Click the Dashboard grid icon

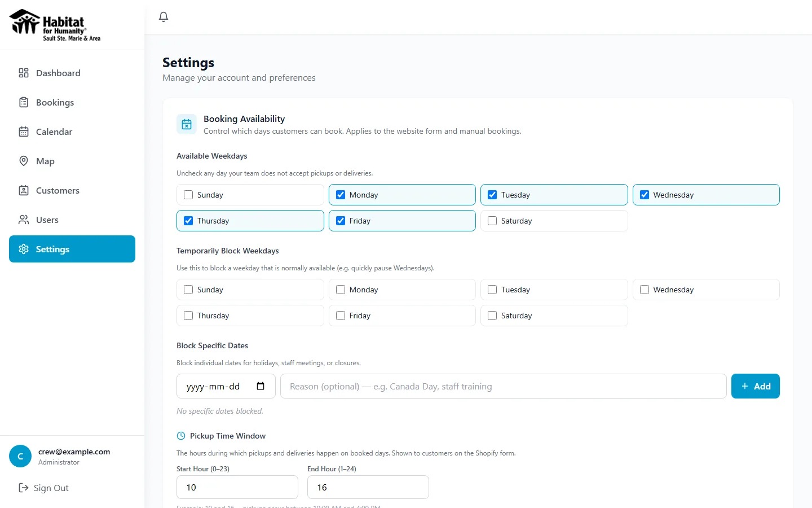coord(24,73)
